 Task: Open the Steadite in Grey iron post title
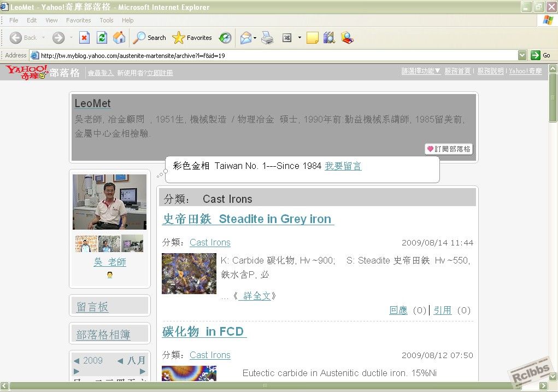coord(248,219)
